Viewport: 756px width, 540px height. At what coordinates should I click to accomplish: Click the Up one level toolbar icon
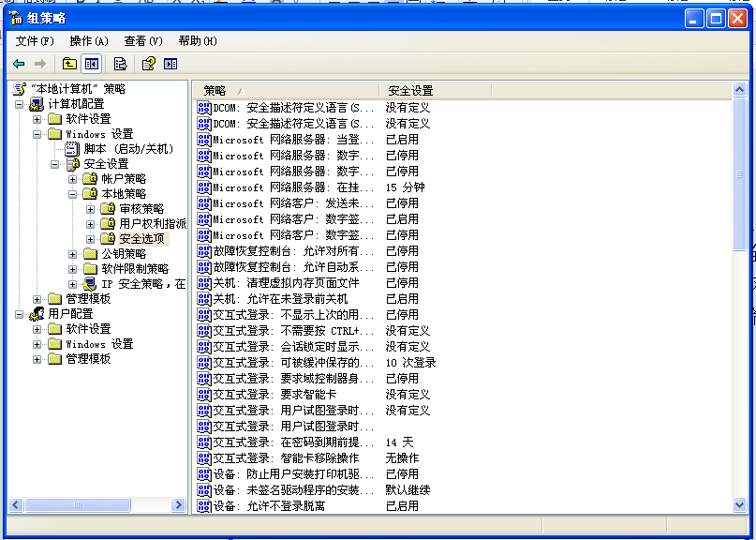[69, 64]
